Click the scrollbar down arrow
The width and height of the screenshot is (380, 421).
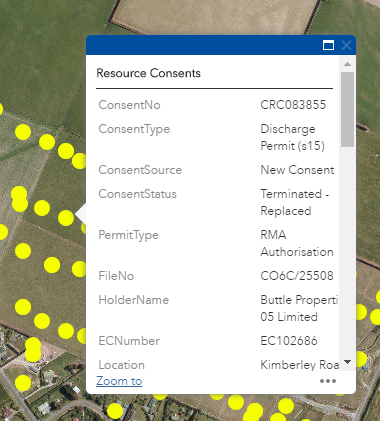tap(347, 362)
